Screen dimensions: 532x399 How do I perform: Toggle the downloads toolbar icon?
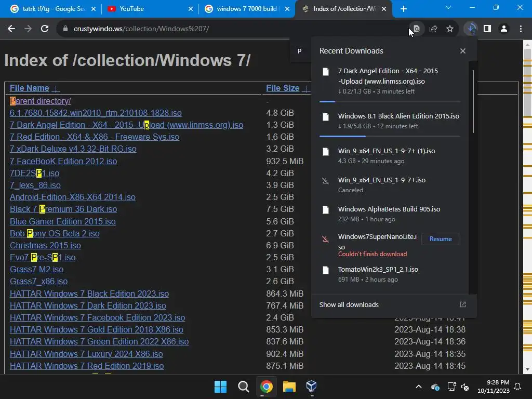point(471,29)
